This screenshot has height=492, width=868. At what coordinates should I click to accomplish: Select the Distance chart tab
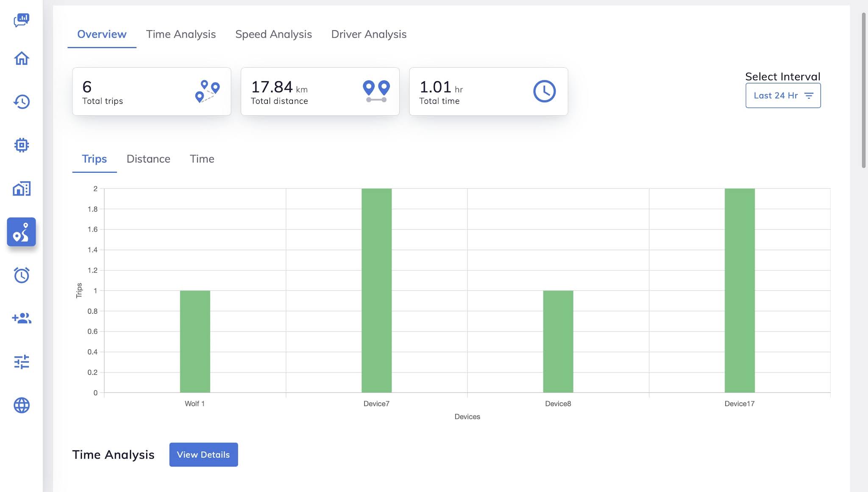point(148,159)
